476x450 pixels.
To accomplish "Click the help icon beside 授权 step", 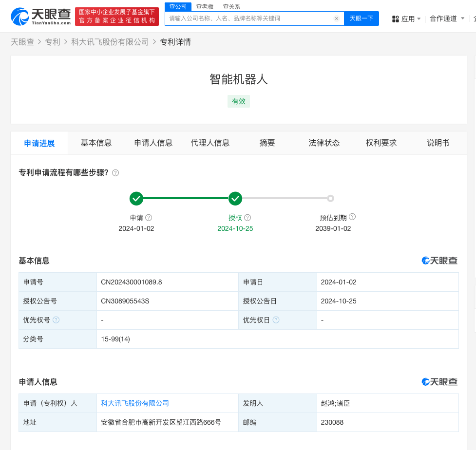I will click(248, 218).
